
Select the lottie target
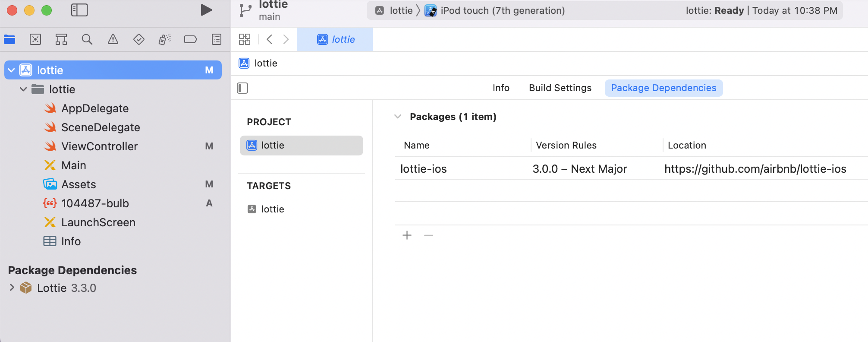point(273,209)
